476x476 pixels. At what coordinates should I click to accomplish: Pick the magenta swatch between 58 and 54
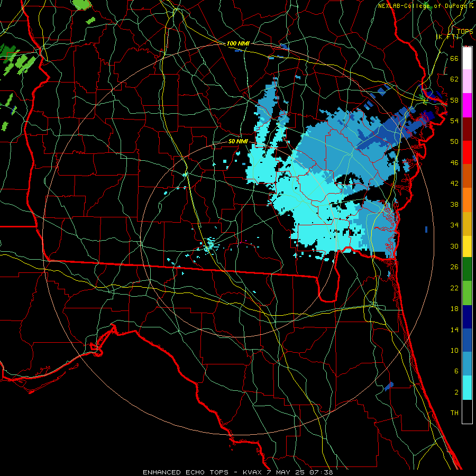[467, 105]
